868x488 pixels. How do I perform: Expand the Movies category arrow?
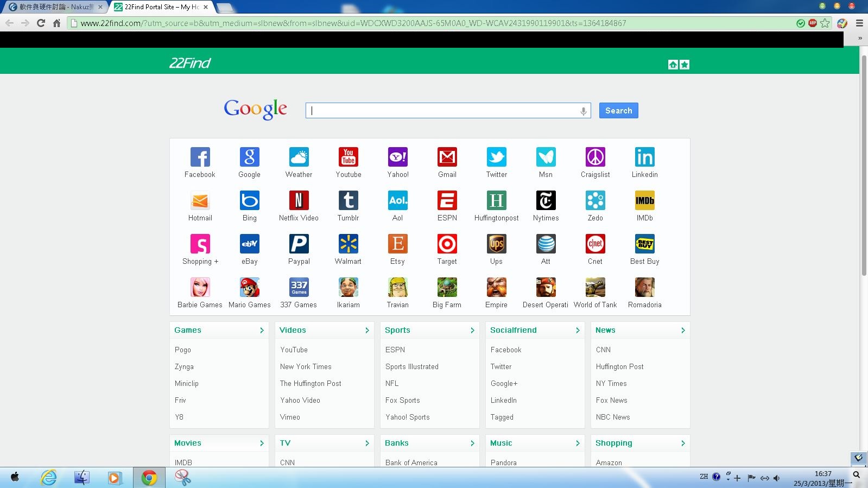(262, 443)
